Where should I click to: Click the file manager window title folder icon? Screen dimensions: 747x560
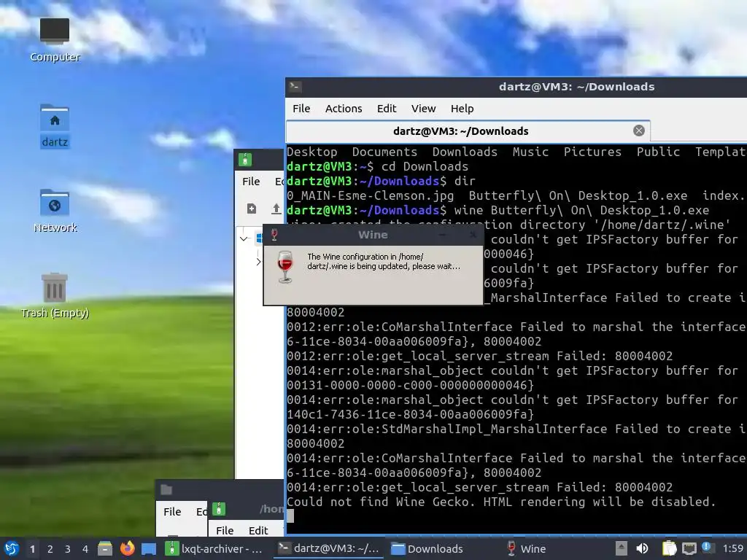click(166, 489)
